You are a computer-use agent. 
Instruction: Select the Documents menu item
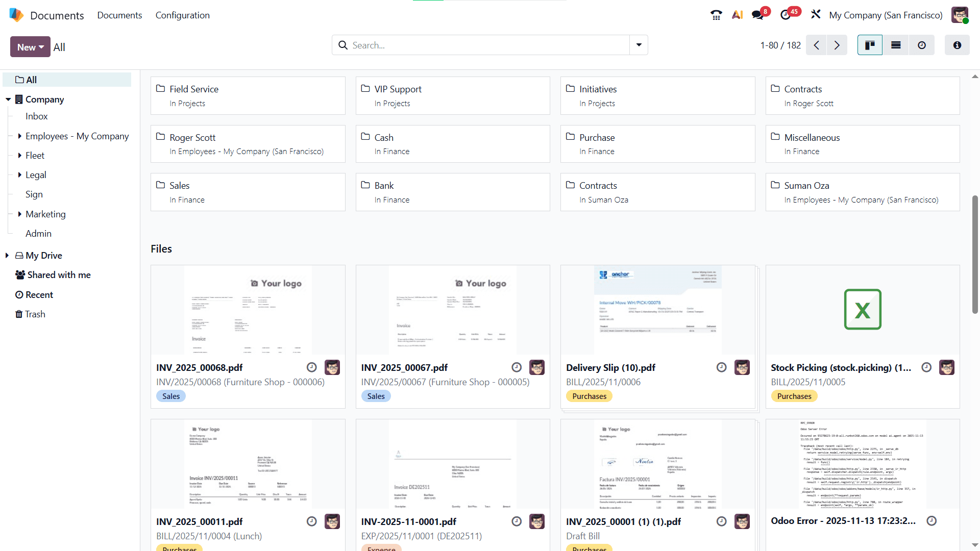point(119,15)
